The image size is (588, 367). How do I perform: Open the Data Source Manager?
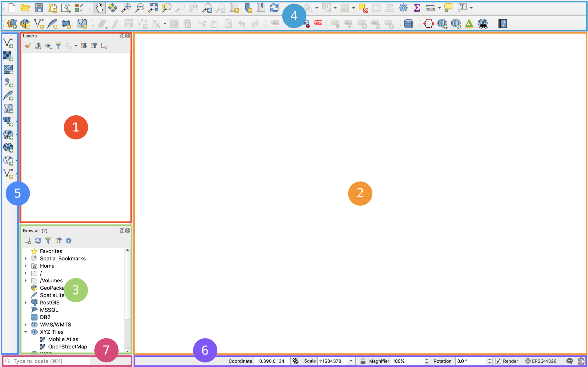pyautogui.click(x=12, y=23)
